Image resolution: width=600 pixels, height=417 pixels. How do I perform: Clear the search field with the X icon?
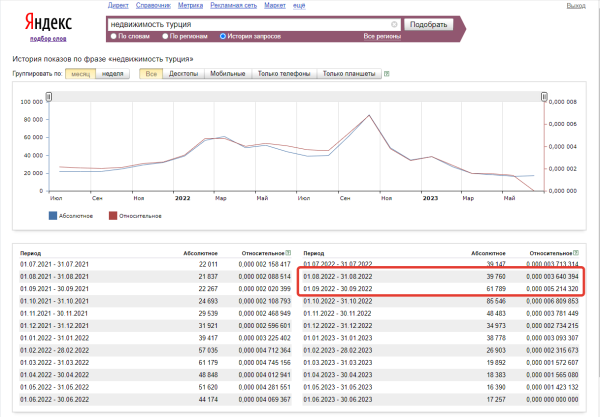click(x=394, y=23)
